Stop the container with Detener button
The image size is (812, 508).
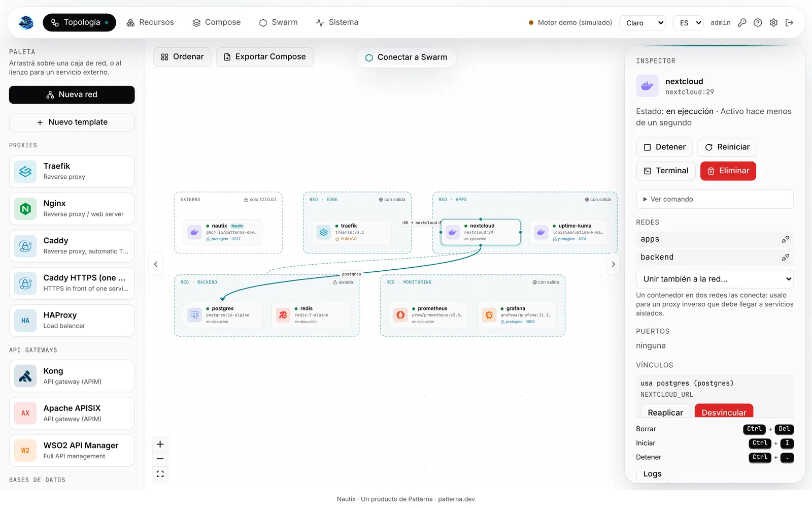click(x=664, y=147)
